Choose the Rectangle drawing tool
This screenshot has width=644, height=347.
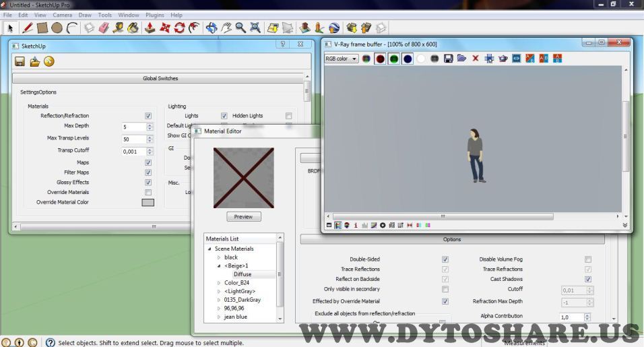pyautogui.click(x=42, y=28)
